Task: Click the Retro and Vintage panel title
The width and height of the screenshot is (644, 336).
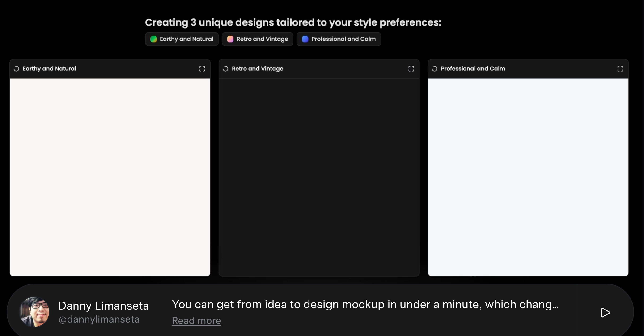Action: pos(257,69)
